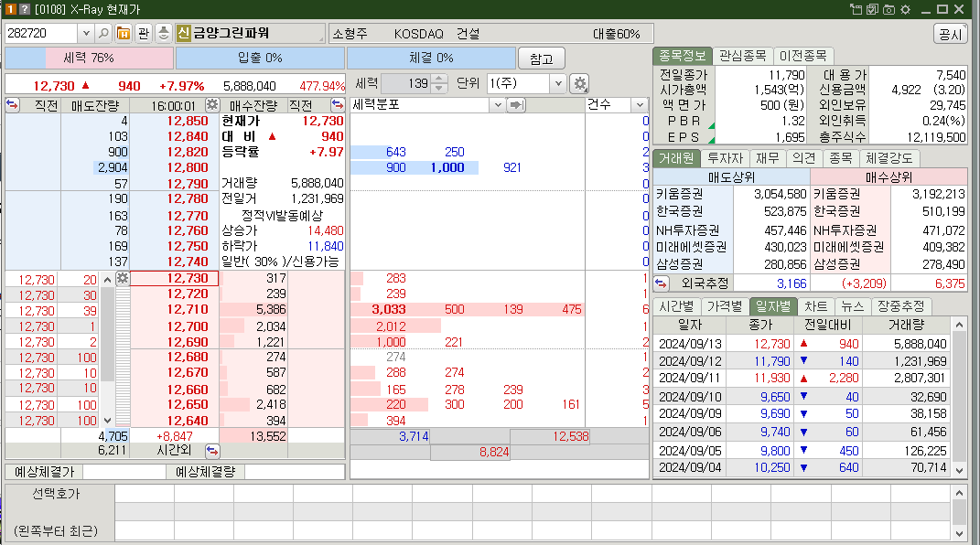This screenshot has width=980, height=545.
Task: Click the stock search magnifier icon
Action: click(103, 33)
